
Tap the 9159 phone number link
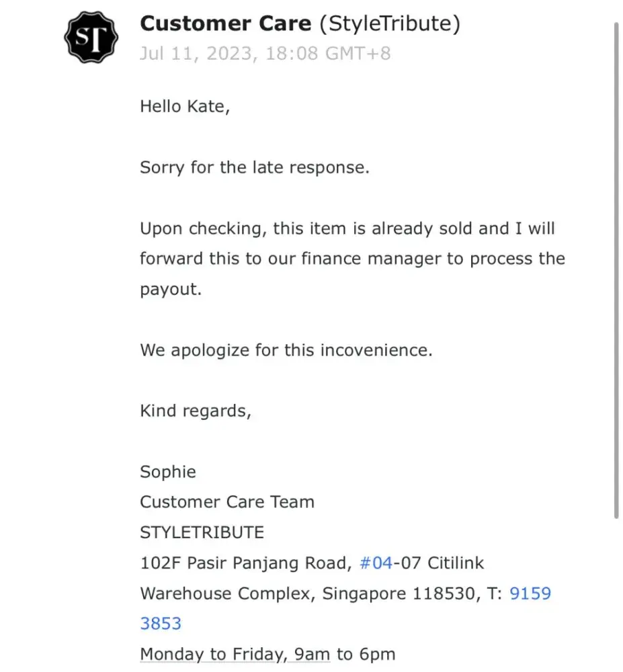point(530,594)
